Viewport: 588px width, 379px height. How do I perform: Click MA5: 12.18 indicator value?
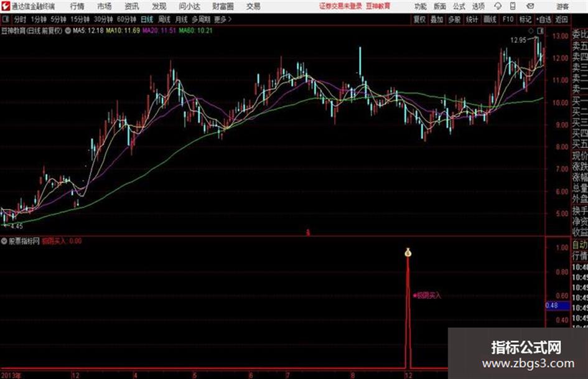[88, 30]
